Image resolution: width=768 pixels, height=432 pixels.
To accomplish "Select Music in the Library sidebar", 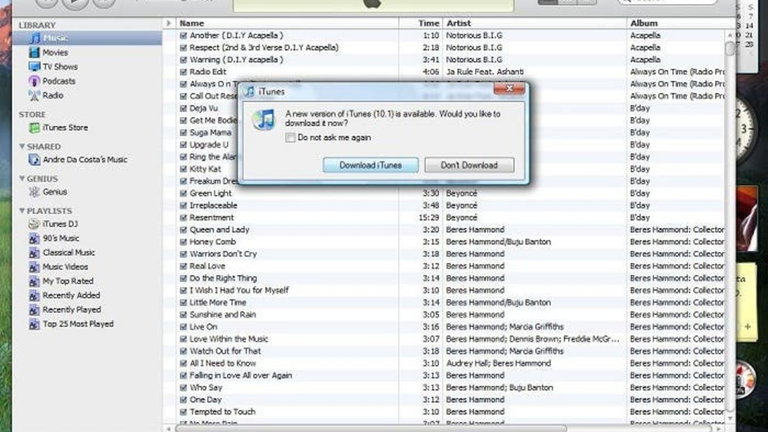I will click(x=87, y=38).
